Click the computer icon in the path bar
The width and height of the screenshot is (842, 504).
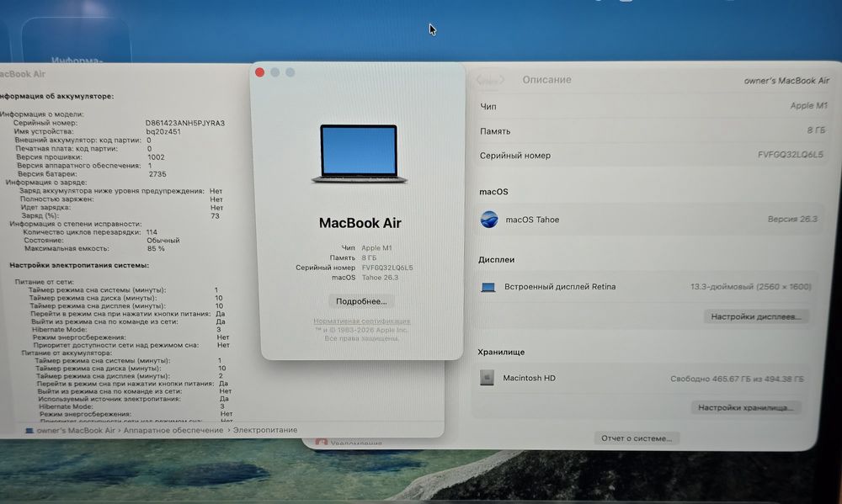click(29, 431)
